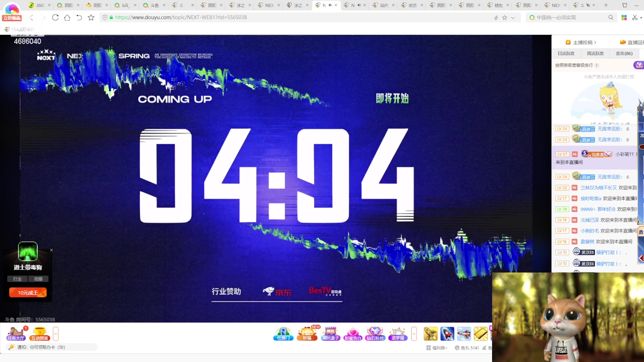Select the airplane gift icon
This screenshot has width=644, height=362.
pos(464,334)
